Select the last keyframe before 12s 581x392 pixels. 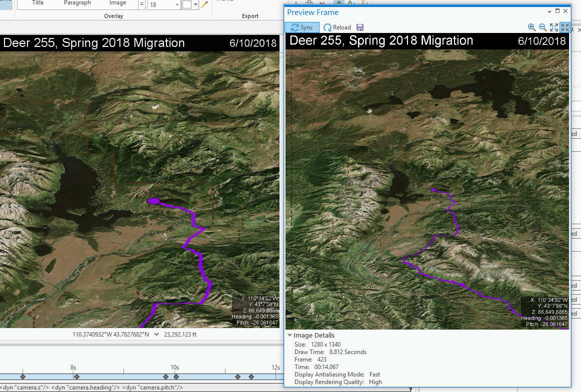[251, 377]
